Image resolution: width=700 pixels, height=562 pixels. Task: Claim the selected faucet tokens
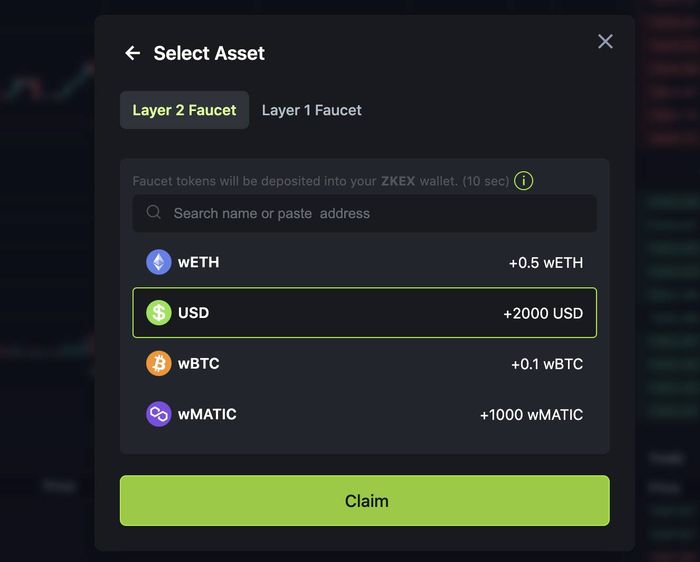365,500
